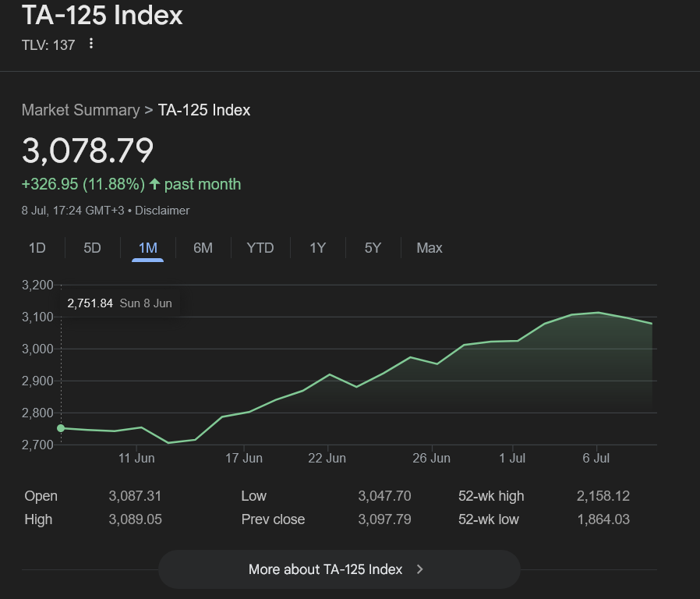The height and width of the screenshot is (599, 700).
Task: Click the green data point marker on the chart
Action: [x=61, y=428]
